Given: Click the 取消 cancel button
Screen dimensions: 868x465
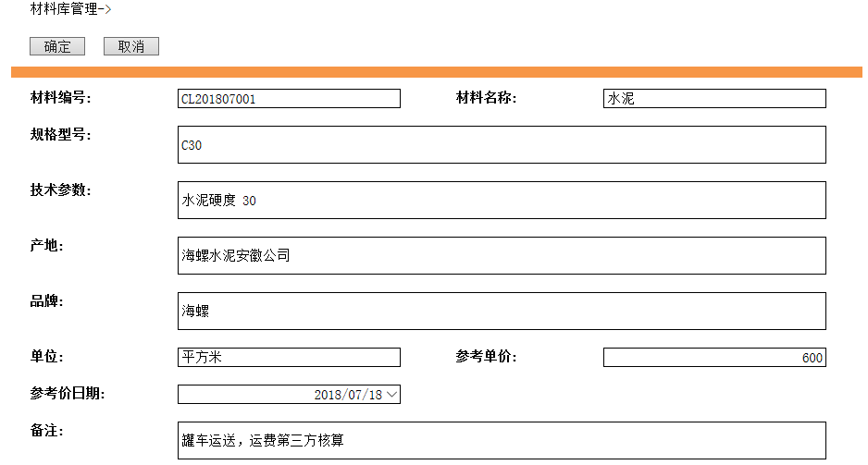Looking at the screenshot, I should coord(131,46).
